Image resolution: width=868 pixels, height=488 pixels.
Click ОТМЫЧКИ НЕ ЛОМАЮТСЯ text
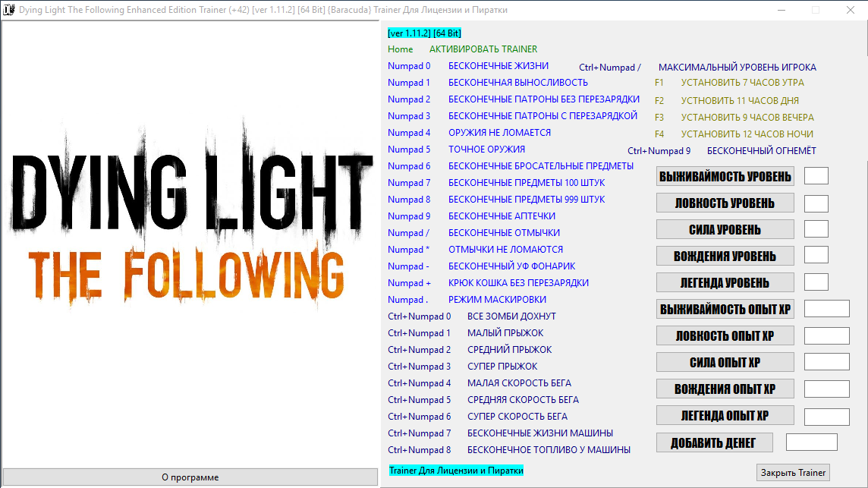[505, 249]
